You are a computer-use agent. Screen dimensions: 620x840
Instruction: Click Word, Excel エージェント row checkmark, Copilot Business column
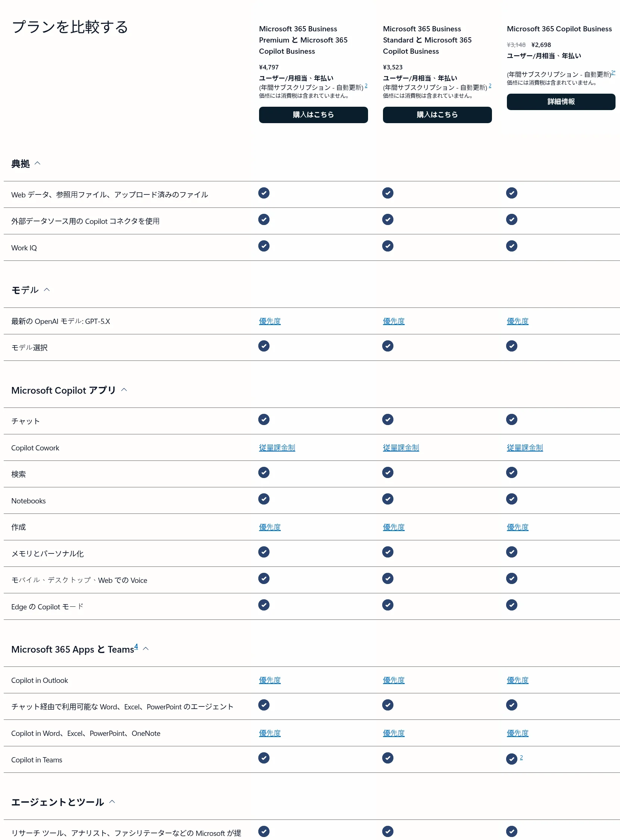[x=511, y=705]
